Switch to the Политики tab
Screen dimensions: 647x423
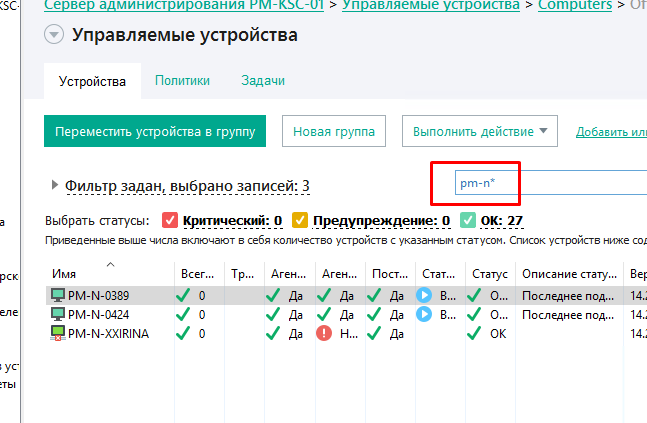[182, 82]
